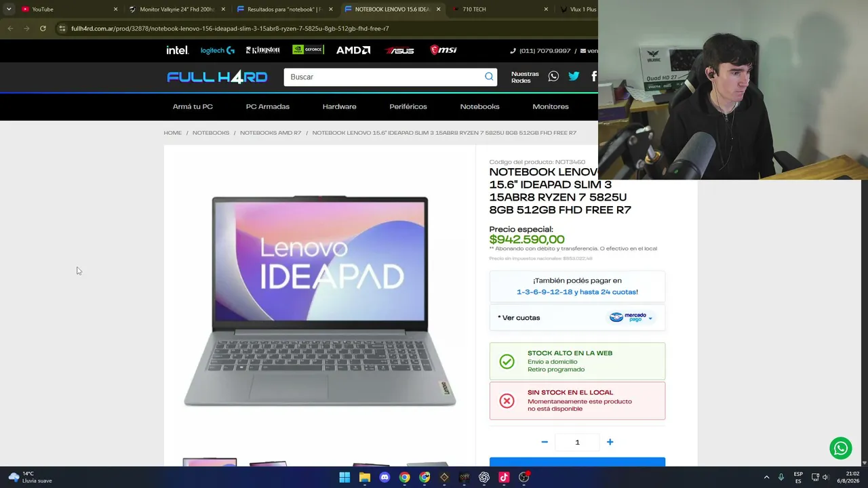The height and width of the screenshot is (488, 868).
Task: Switch to the YouTube tab
Action: coord(68,9)
